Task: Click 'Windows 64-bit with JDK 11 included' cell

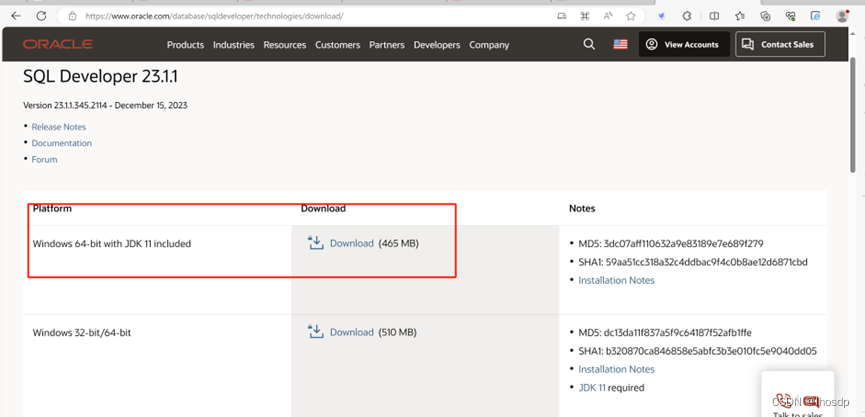Action: [112, 243]
